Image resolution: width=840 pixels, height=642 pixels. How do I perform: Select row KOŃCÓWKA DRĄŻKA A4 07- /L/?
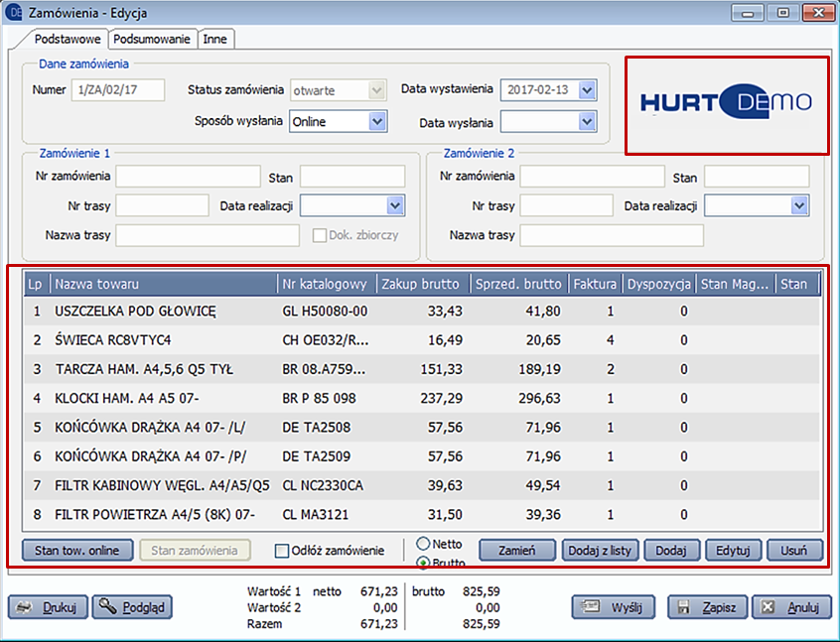click(422, 428)
